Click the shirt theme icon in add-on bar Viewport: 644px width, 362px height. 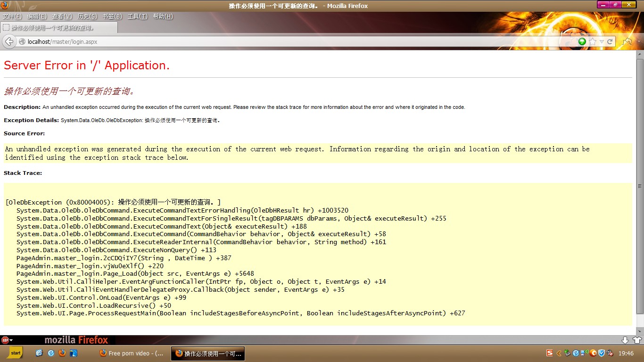click(636, 340)
